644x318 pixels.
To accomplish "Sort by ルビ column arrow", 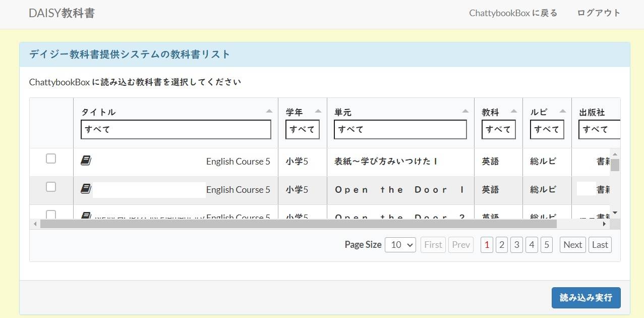I will 563,111.
